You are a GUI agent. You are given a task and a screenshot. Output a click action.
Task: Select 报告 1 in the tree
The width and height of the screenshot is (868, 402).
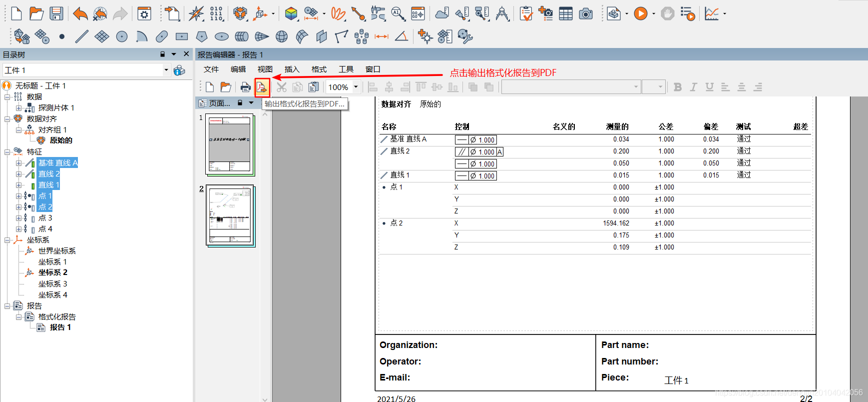pos(60,327)
